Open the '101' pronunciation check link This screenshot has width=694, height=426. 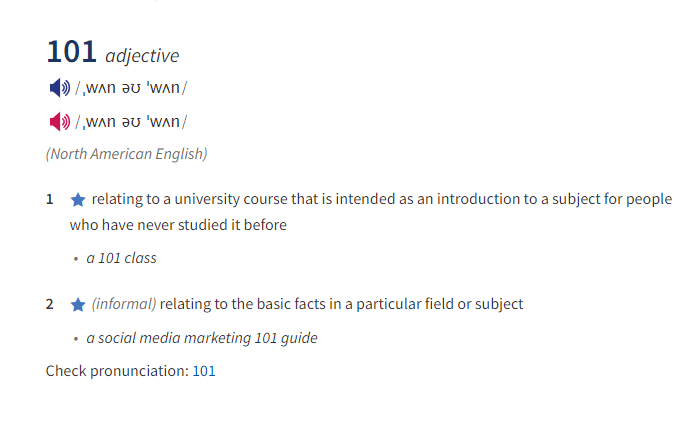click(x=204, y=371)
